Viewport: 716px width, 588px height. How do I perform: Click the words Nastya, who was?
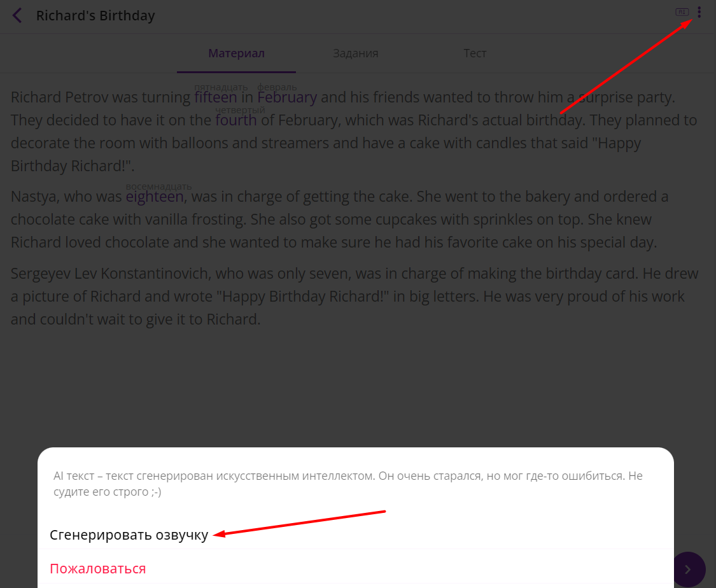[66, 196]
